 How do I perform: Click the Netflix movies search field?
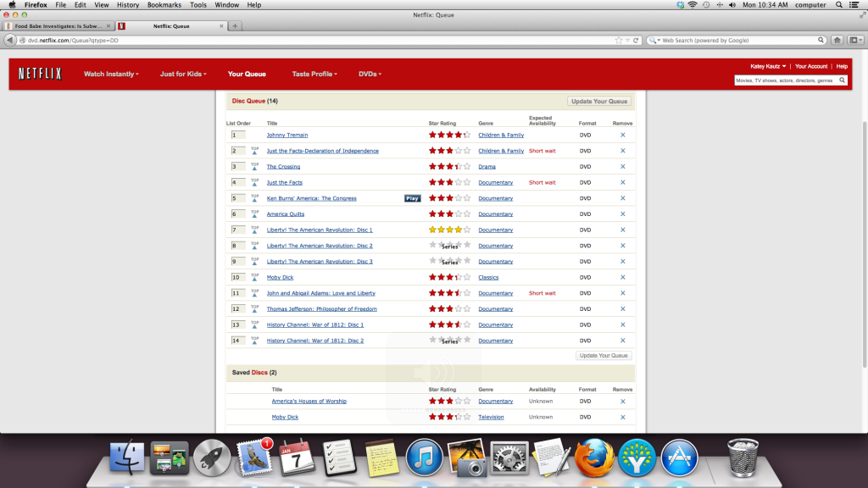[x=786, y=80]
